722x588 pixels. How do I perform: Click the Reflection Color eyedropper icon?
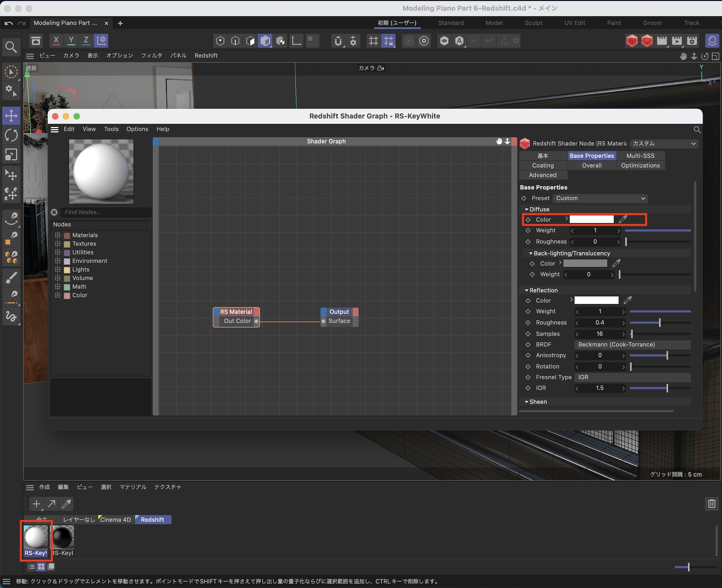[x=628, y=300]
